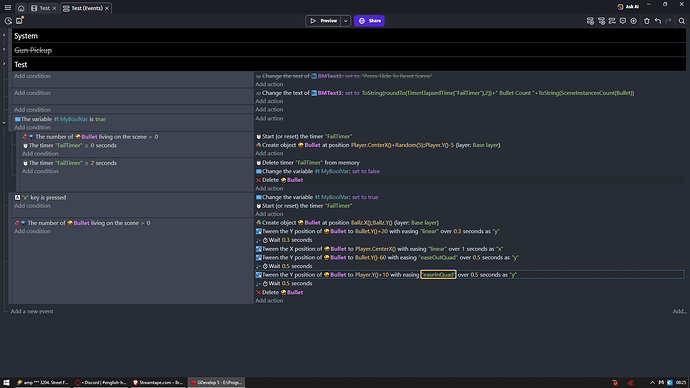
Task: Expand the System event group
Action: 4,35
